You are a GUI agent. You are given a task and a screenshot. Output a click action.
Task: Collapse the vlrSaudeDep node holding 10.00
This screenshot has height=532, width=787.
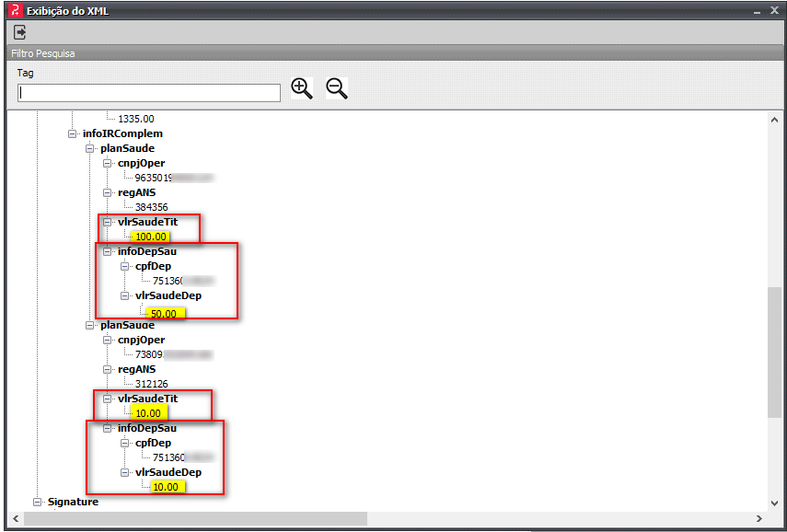point(124,473)
